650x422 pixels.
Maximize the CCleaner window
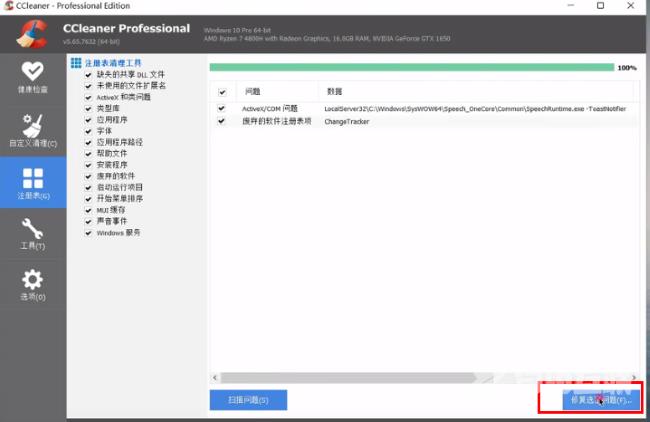click(600, 5)
